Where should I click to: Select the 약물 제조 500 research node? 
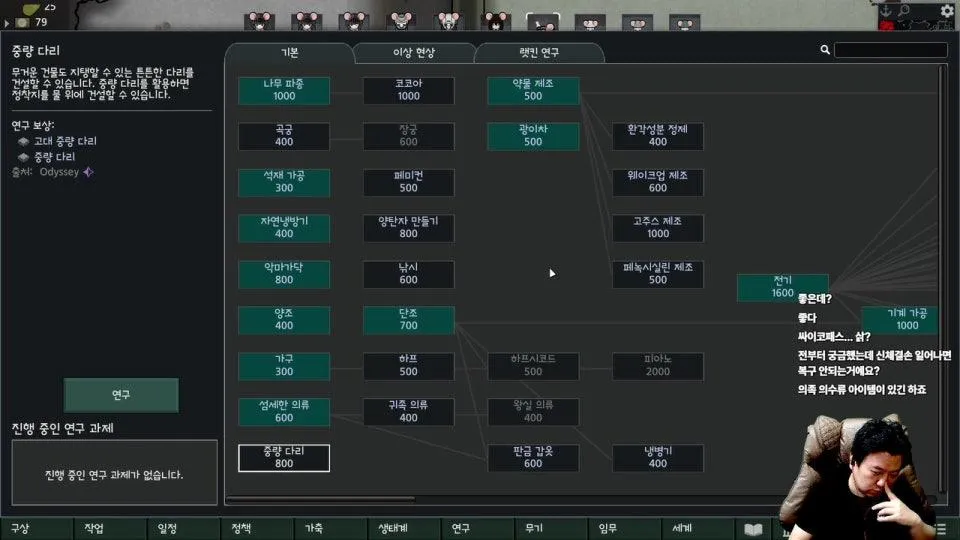coord(533,90)
